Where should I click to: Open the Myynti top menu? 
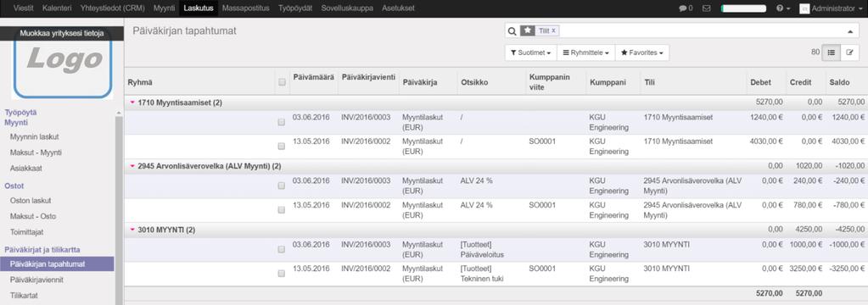tap(163, 8)
